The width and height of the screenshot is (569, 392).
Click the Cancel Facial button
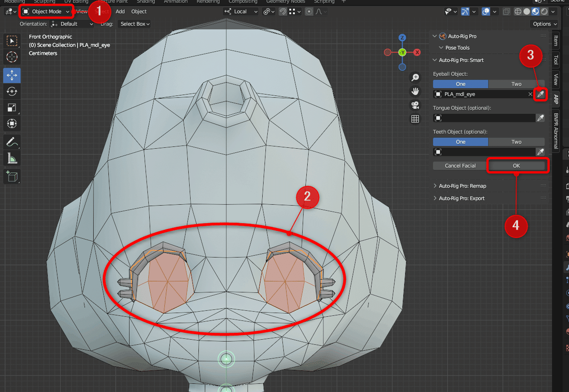coord(460,165)
